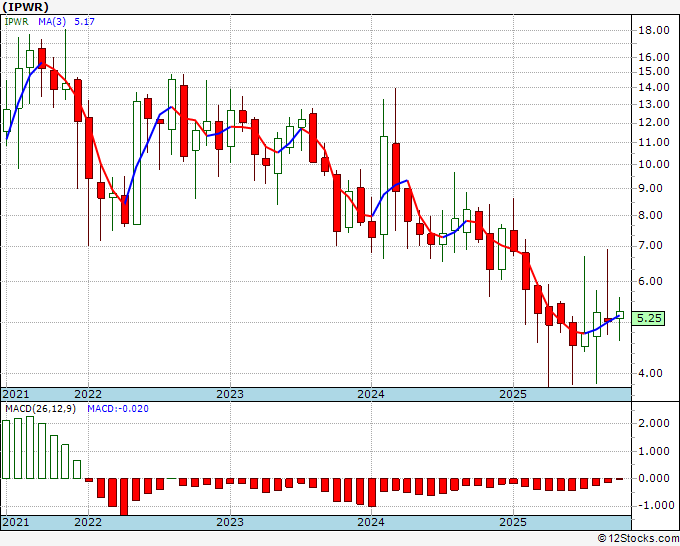Click the 1.000 MACD axis label
680x546 pixels.
pos(654,451)
